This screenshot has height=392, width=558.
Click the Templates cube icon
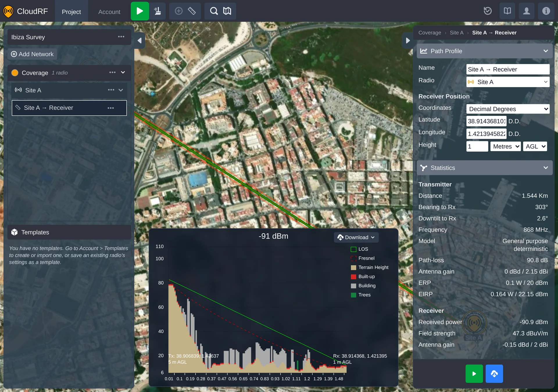[14, 232]
